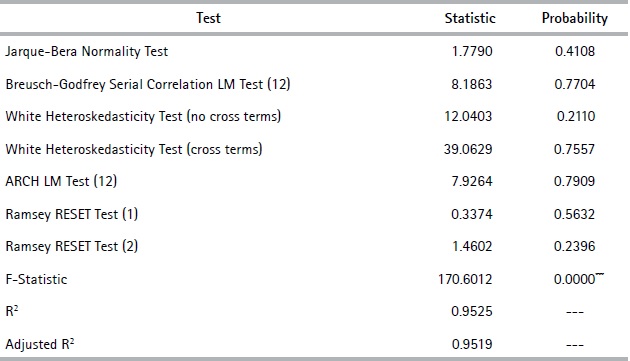Click the probability value 0.7704

click(x=575, y=84)
